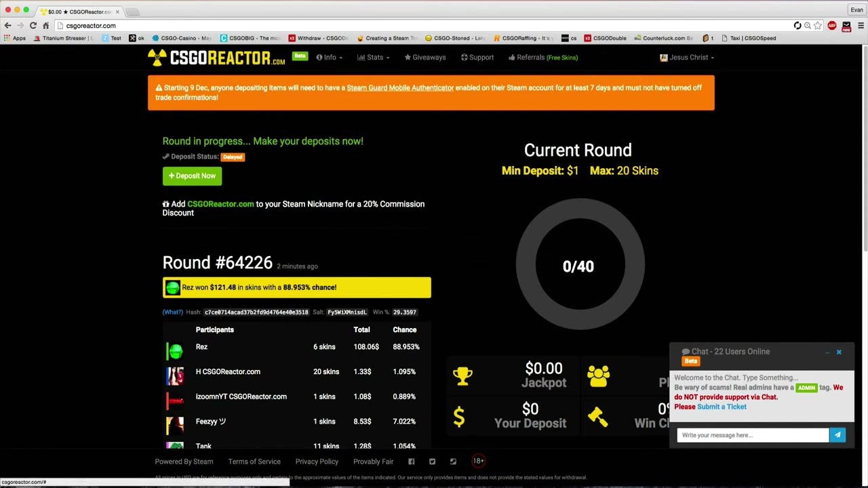
Task: Select participant H CSGOReactor.com
Action: click(228, 371)
